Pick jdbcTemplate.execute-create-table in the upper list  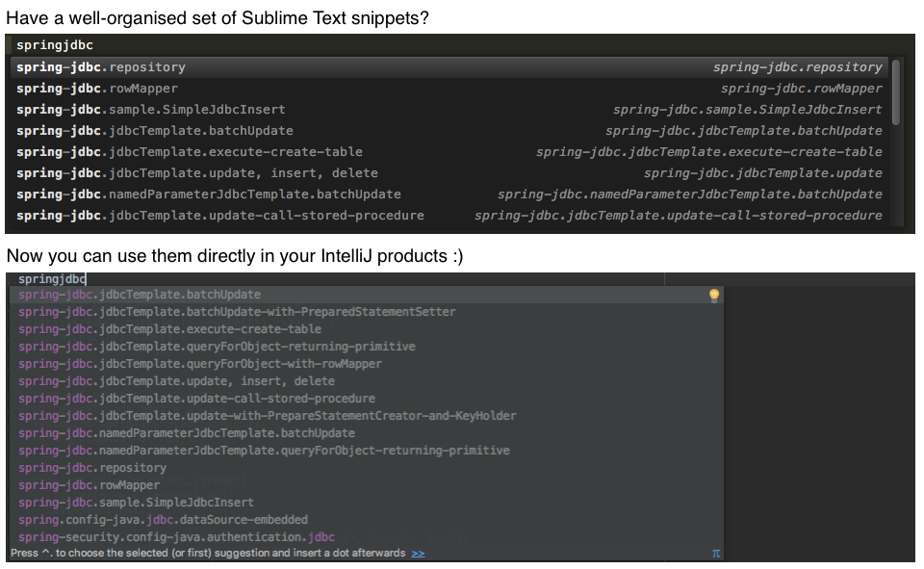click(190, 152)
